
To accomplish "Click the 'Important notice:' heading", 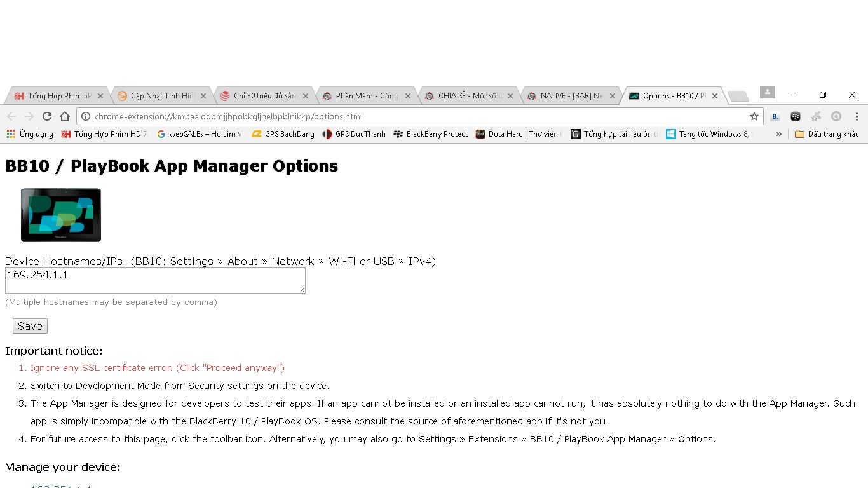I will [54, 351].
